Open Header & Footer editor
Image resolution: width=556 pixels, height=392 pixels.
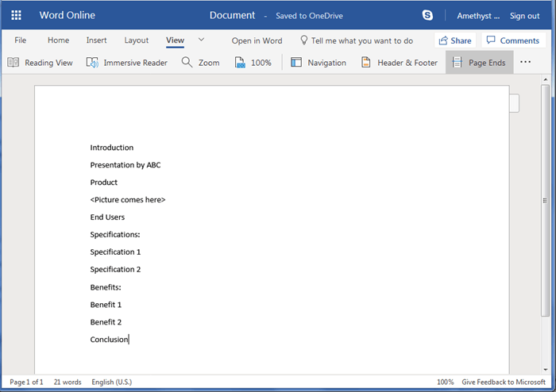(399, 63)
